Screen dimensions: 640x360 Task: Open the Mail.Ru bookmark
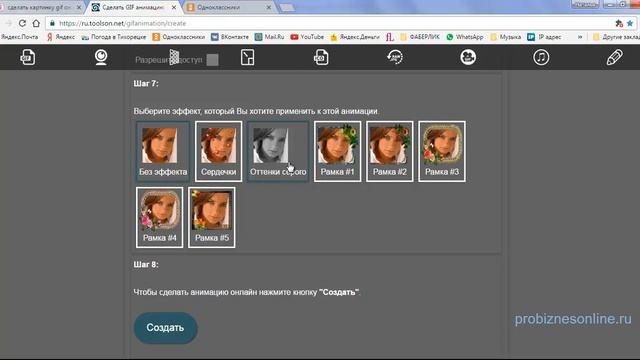tap(269, 37)
